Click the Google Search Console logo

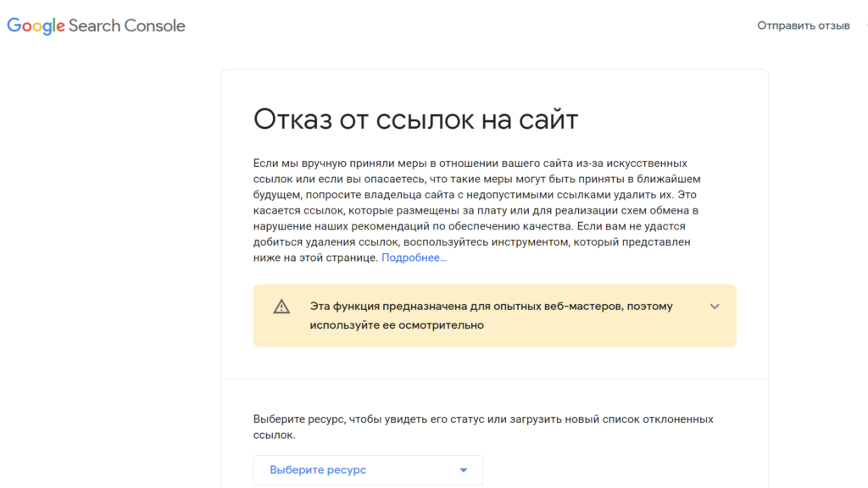click(96, 25)
